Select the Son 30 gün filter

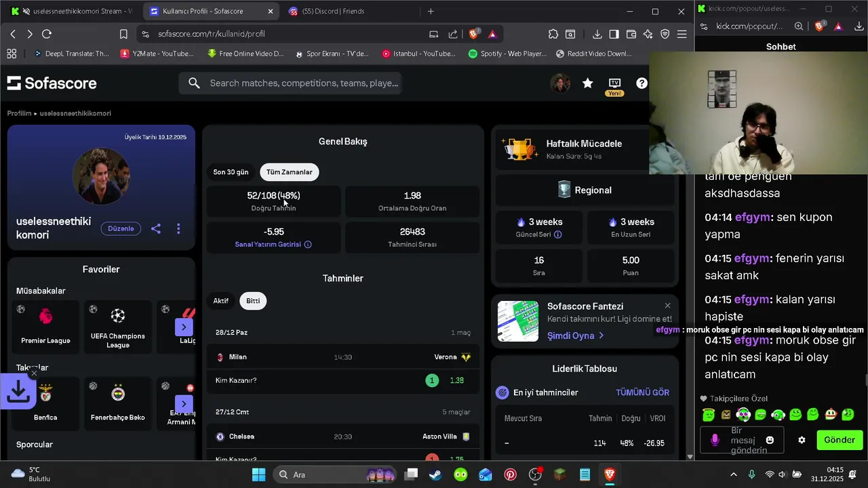coord(231,172)
